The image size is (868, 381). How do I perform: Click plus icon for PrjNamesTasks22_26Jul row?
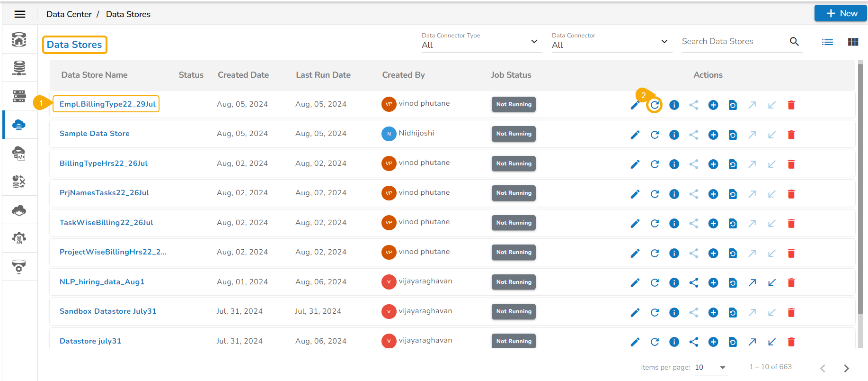pyautogui.click(x=713, y=194)
